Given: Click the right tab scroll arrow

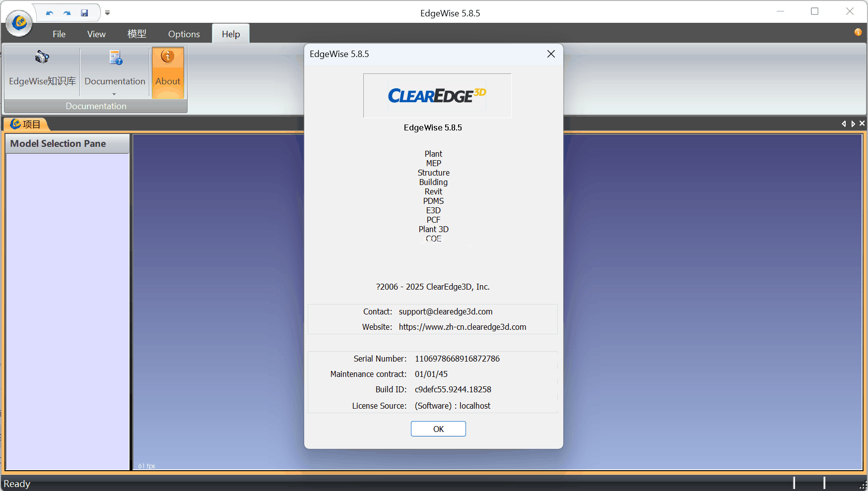Looking at the screenshot, I should (853, 123).
